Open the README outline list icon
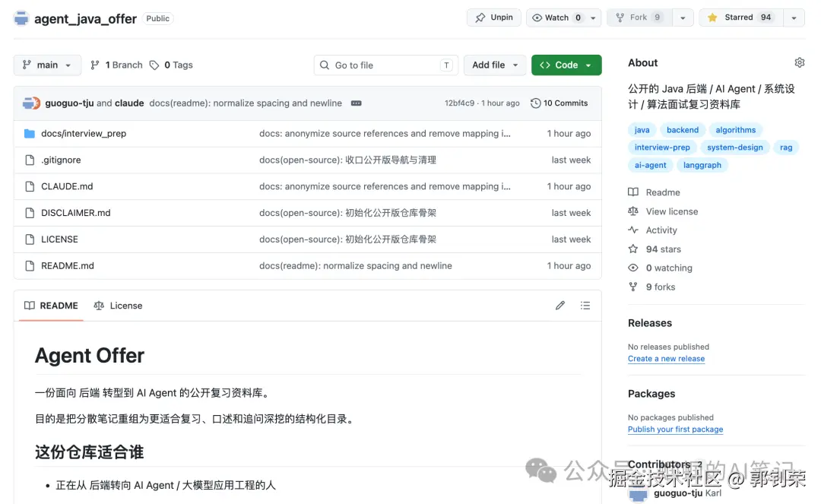Screen dimensions: 821x504 click(x=585, y=306)
